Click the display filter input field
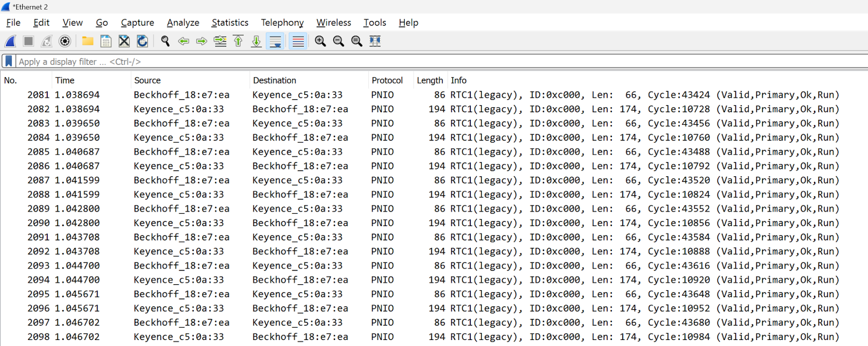Screen dimensions: 868x346 (x=442, y=61)
